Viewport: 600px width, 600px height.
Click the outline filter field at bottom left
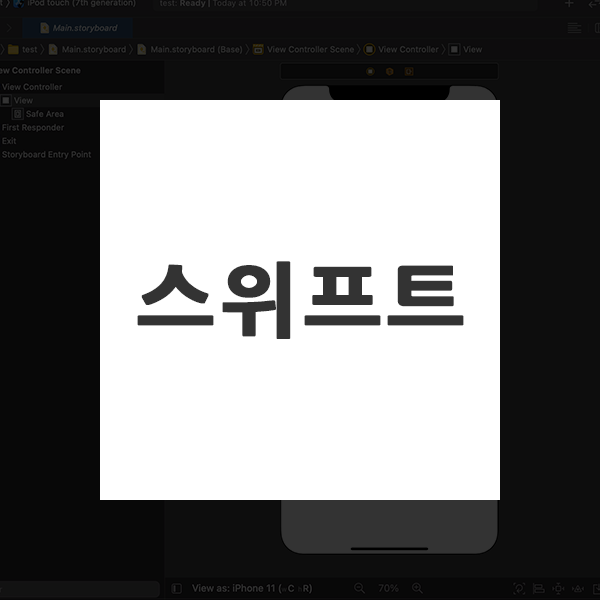(x=80, y=589)
